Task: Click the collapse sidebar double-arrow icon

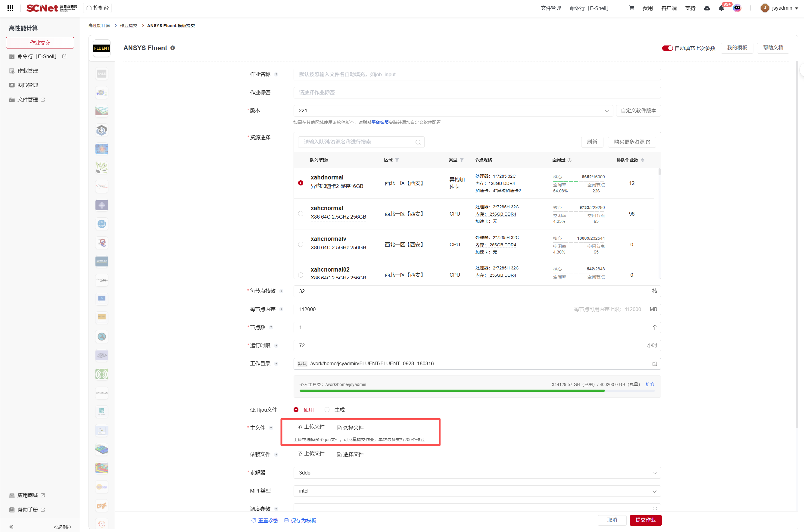Action: click(11, 527)
